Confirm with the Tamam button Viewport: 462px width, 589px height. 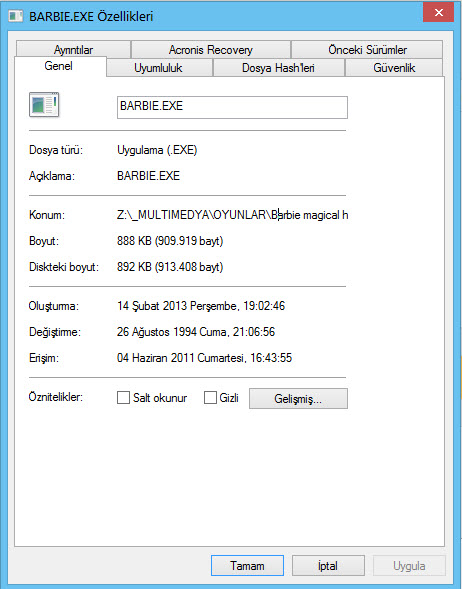(247, 565)
